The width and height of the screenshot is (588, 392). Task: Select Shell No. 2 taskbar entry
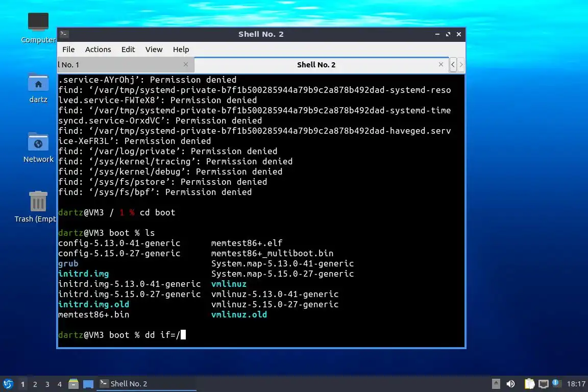(146, 384)
